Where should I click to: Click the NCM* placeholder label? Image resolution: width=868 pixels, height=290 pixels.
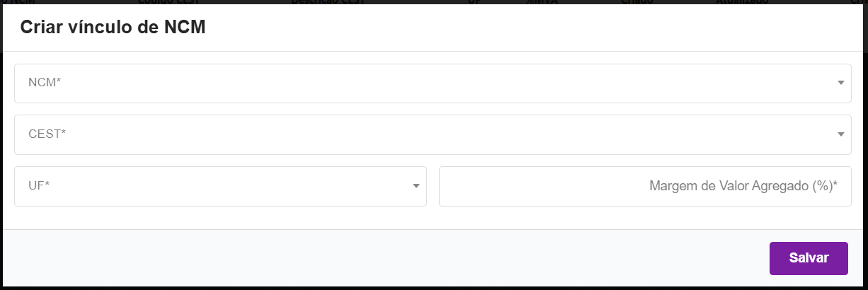[x=45, y=83]
